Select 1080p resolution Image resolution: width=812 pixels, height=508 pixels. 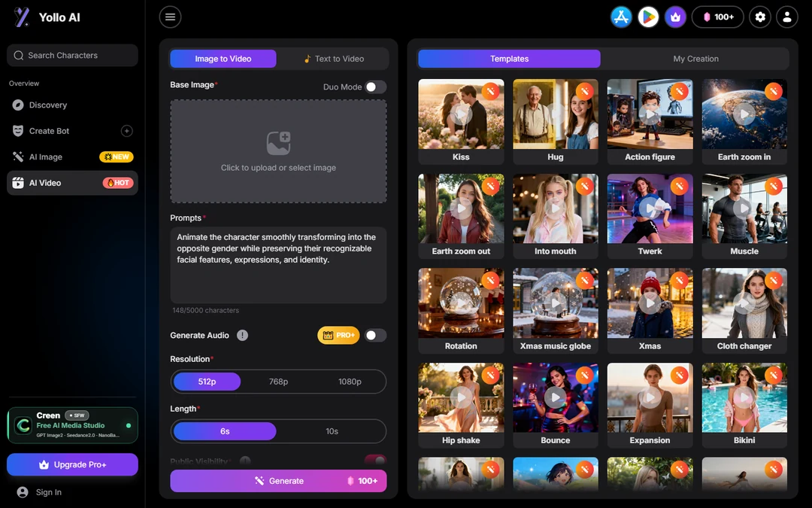[350, 382]
